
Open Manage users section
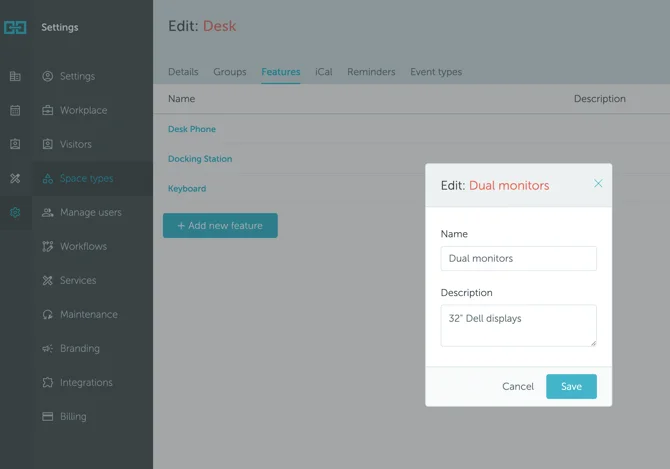[x=90, y=212]
